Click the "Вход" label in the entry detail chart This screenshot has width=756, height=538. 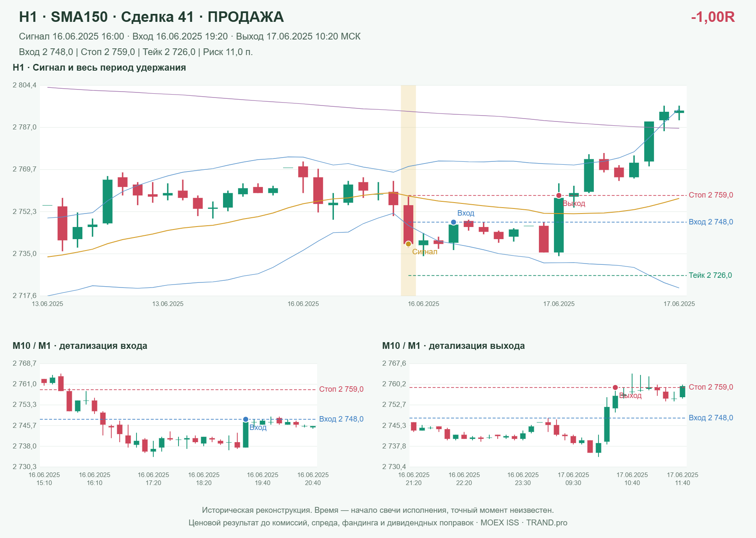[258, 427]
